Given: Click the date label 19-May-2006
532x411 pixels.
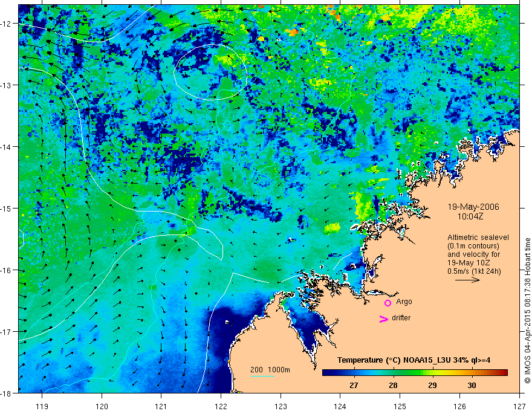Looking at the screenshot, I should tap(473, 207).
